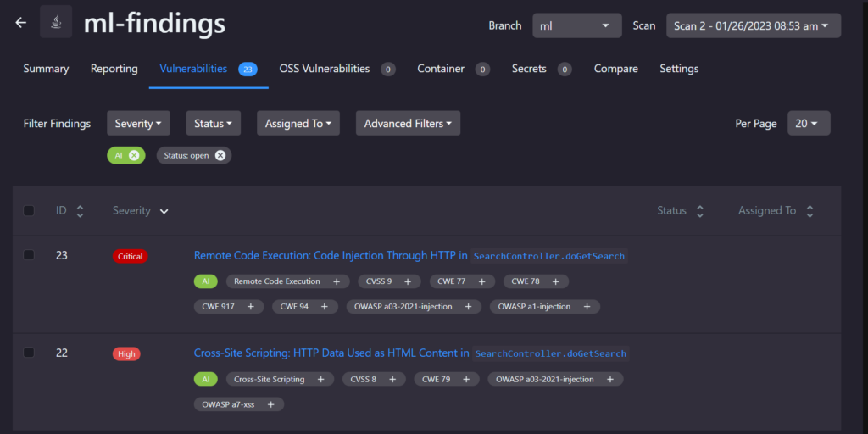Sort findings by Assigned To arrows
Screen dimensions: 868x434
coord(810,211)
